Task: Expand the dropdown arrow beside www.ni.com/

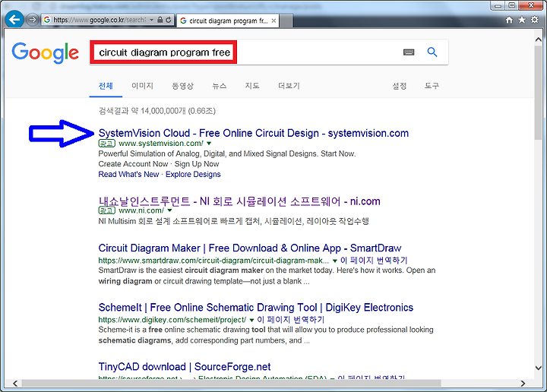Action: pyautogui.click(x=170, y=210)
